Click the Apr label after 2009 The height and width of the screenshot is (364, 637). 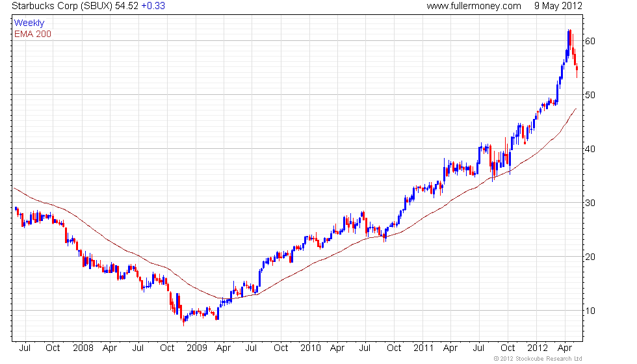(x=224, y=348)
